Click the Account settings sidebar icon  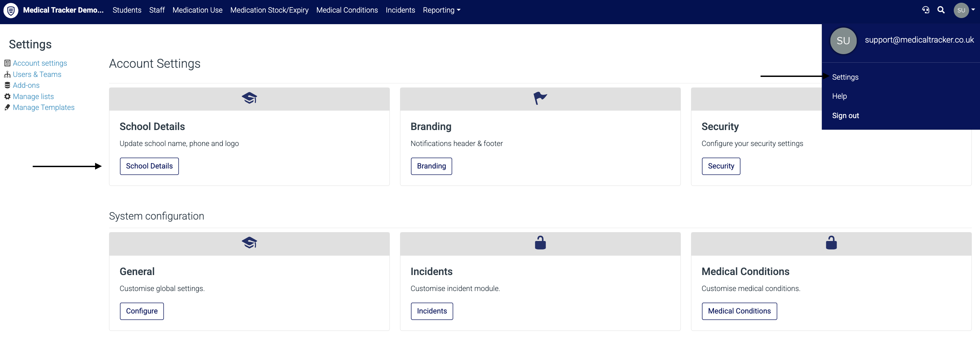(7, 63)
